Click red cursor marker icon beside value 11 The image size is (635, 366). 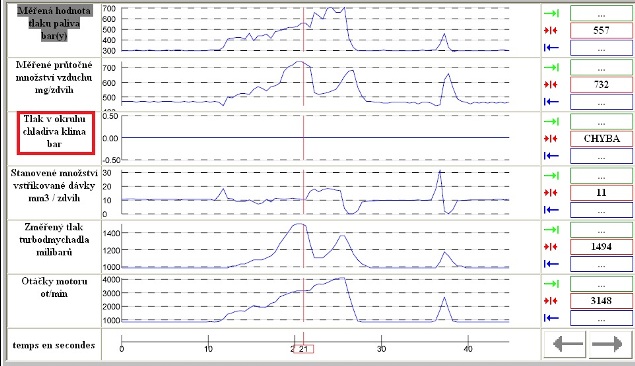point(551,193)
